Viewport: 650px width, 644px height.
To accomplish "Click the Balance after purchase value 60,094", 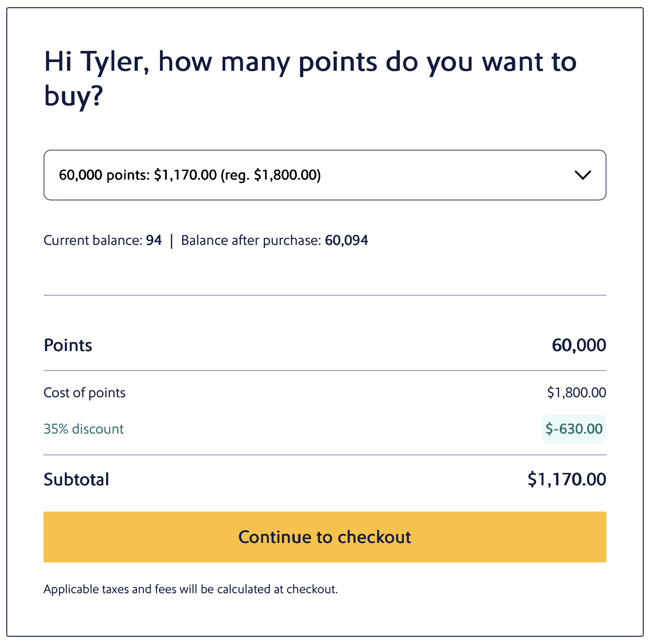I will tap(347, 240).
